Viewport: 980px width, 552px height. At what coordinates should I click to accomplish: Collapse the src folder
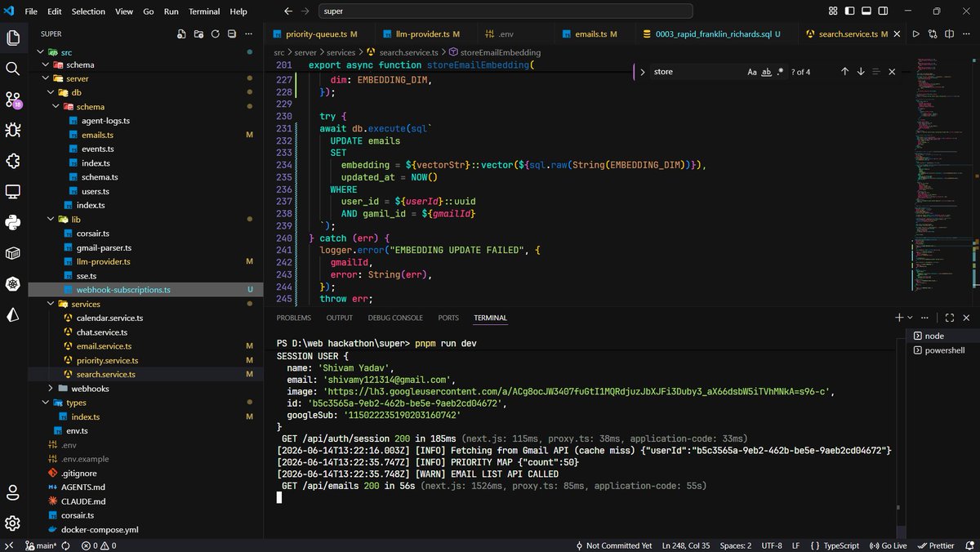(x=42, y=51)
